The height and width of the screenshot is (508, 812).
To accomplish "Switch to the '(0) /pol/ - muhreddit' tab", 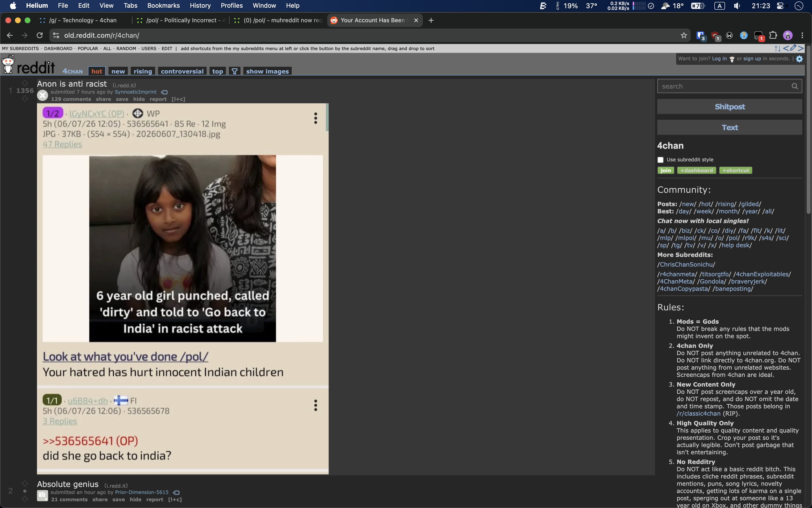I will tap(278, 21).
